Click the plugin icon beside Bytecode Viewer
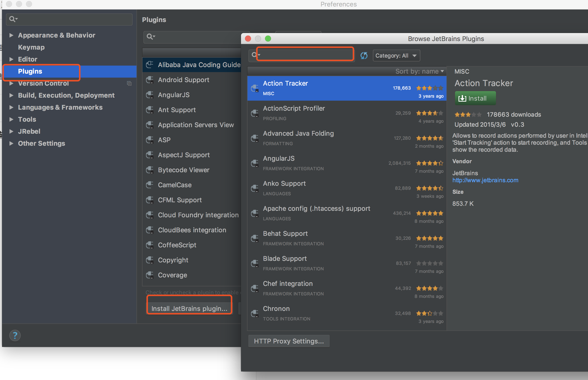The image size is (588, 380). click(x=150, y=170)
